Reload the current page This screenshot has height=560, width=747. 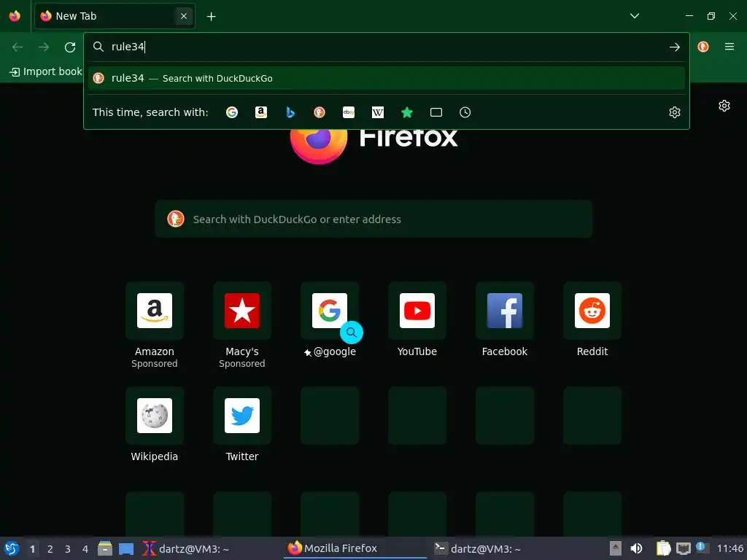70,47
